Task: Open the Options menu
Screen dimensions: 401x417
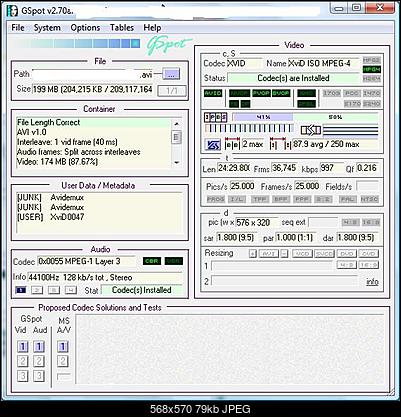Action: click(85, 28)
